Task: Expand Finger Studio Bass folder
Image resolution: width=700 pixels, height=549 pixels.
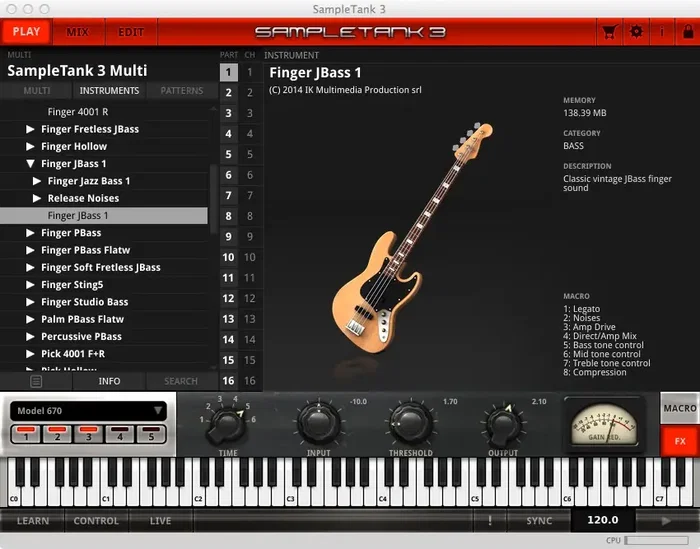Action: tap(30, 302)
